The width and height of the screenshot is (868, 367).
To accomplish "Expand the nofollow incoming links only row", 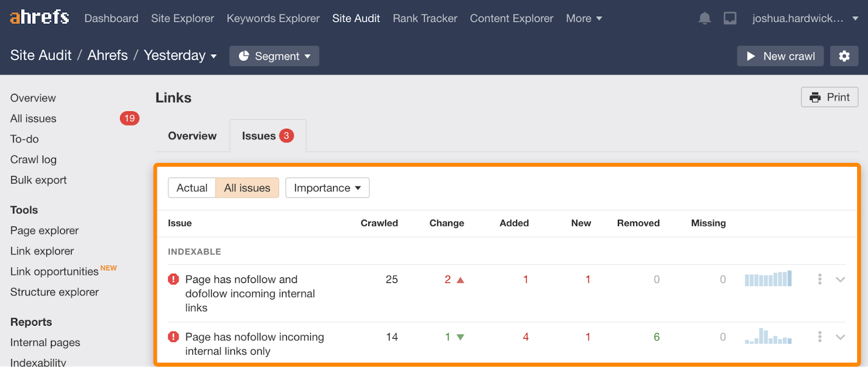I will tap(840, 337).
